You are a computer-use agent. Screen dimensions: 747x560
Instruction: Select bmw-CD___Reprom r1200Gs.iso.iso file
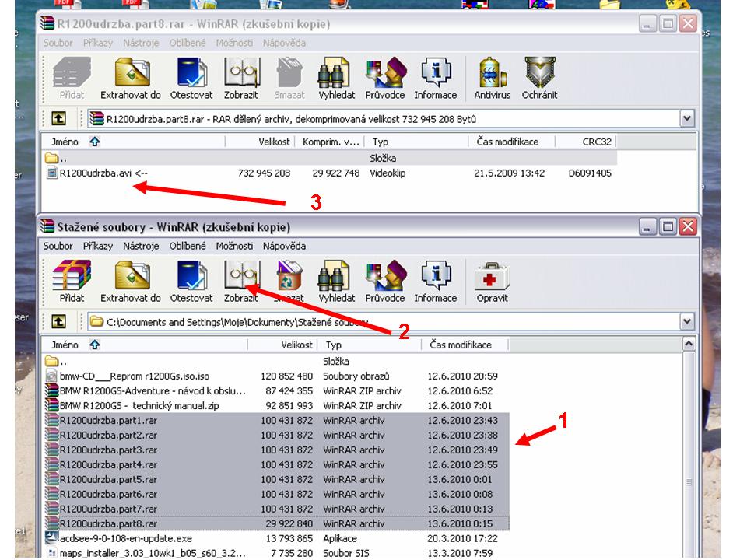click(x=276, y=376)
